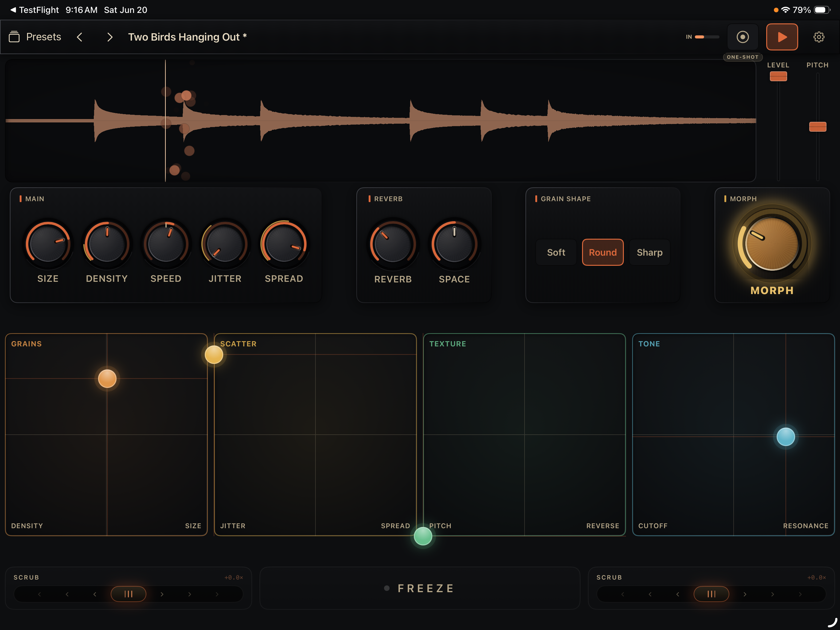Click the green TEXTURE pad puck
Screen dimensions: 840x630
pos(423,536)
